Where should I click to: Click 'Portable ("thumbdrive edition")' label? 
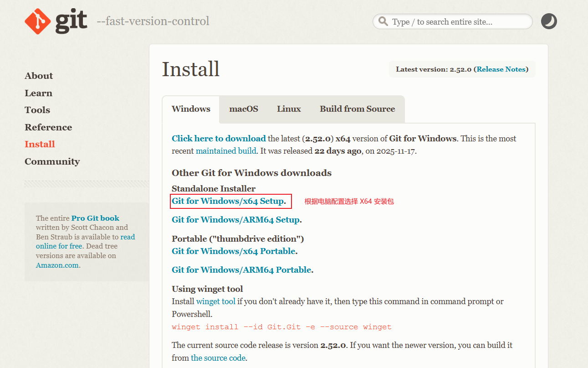238,239
